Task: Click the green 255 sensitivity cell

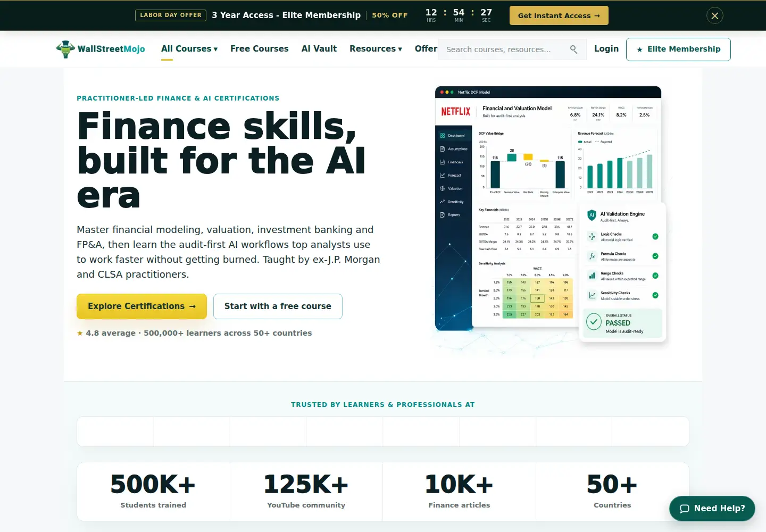Action: pyautogui.click(x=509, y=314)
